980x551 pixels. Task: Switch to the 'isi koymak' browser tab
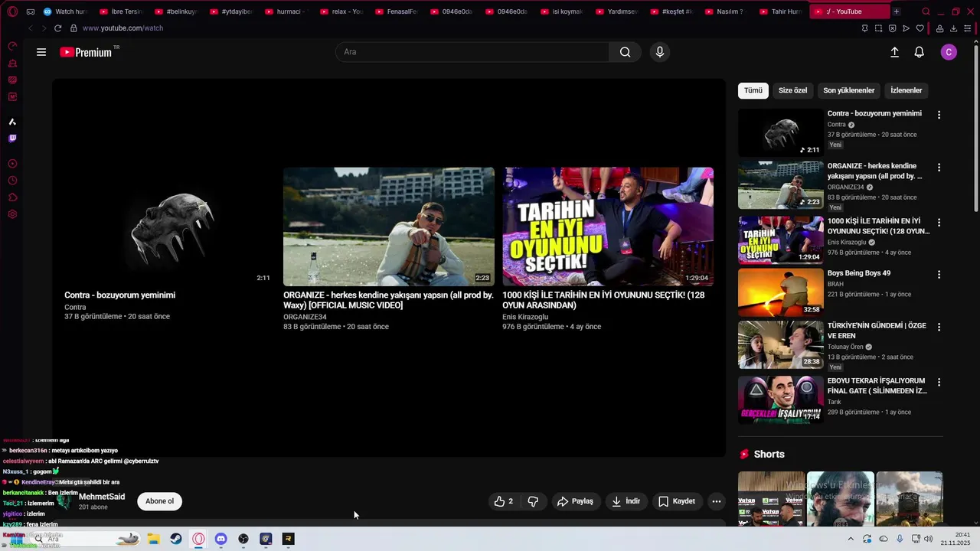pos(563,11)
